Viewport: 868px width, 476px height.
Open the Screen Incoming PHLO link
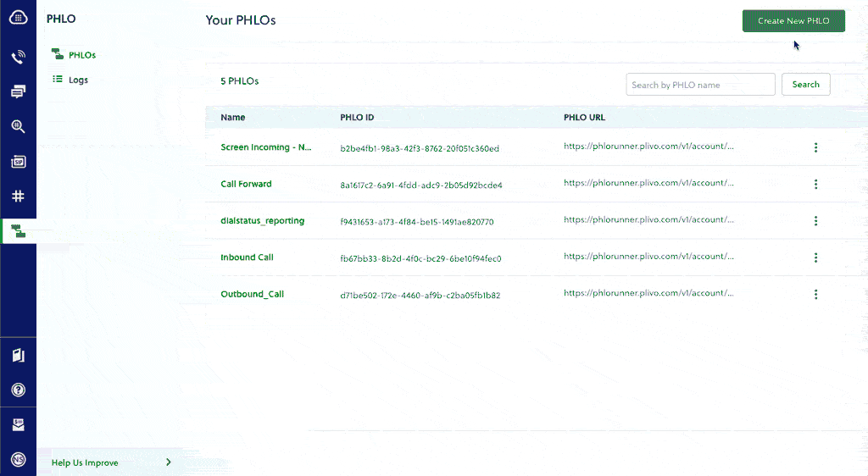click(x=265, y=147)
